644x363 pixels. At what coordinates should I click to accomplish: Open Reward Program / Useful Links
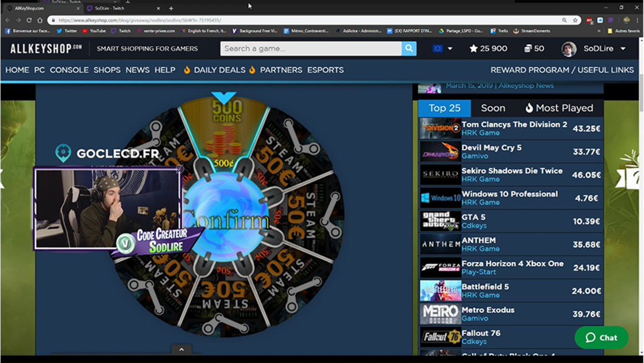click(x=562, y=70)
